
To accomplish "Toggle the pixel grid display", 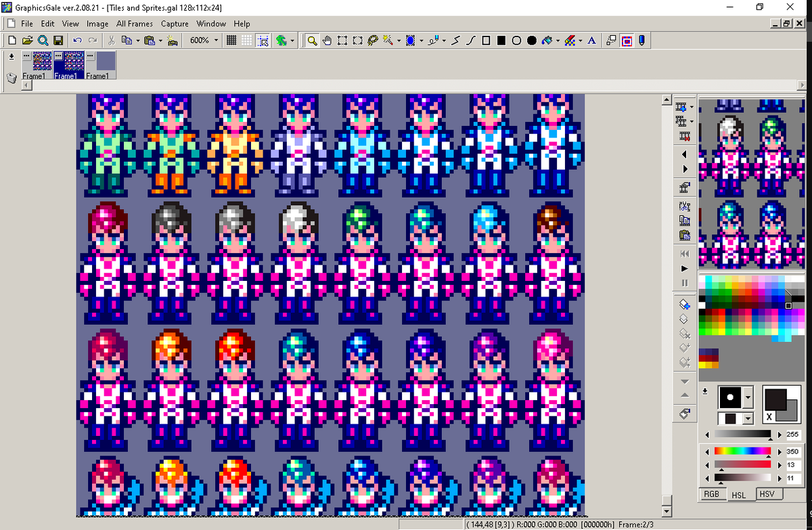I will pos(231,41).
